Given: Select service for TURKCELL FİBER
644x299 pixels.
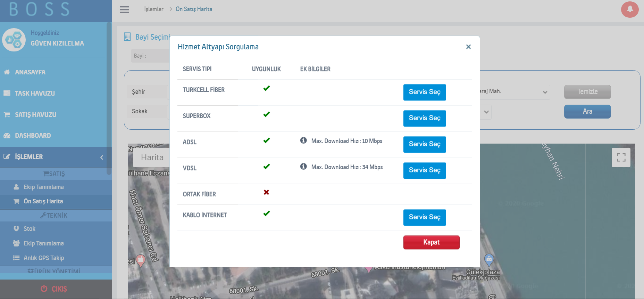Looking at the screenshot, I should 425,92.
